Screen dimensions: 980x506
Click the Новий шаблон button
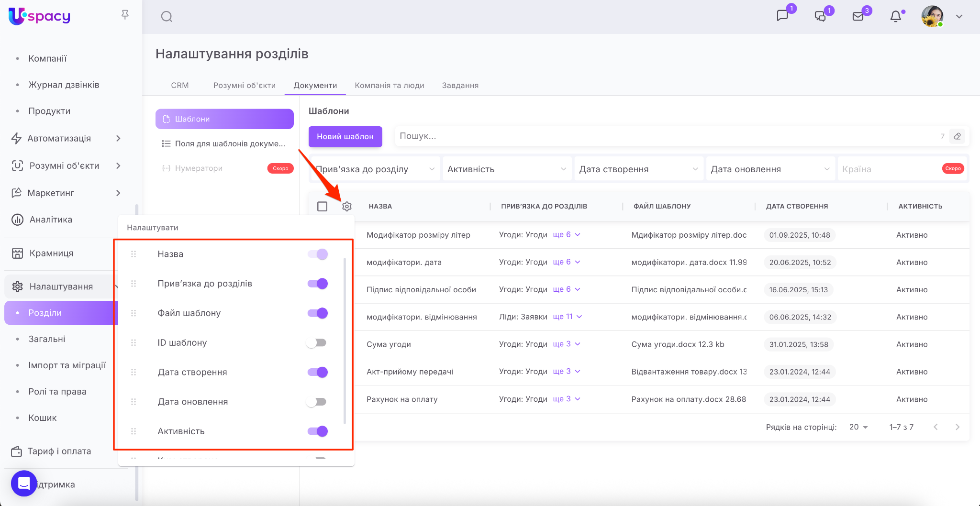pos(345,136)
